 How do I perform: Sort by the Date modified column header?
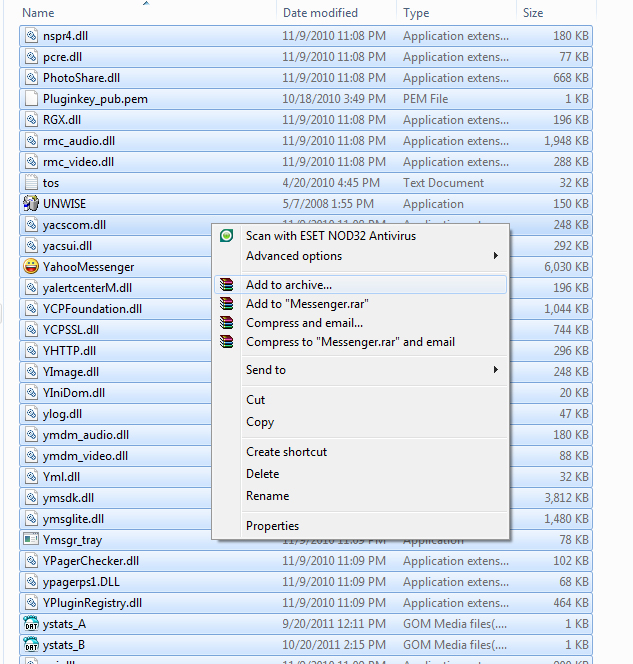(x=320, y=13)
